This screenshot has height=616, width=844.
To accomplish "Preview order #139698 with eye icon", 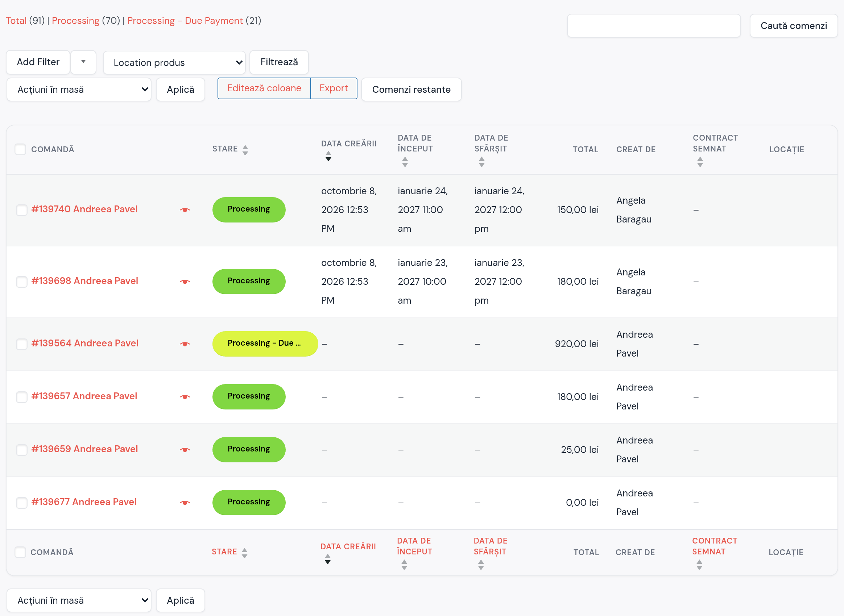I will click(x=185, y=282).
